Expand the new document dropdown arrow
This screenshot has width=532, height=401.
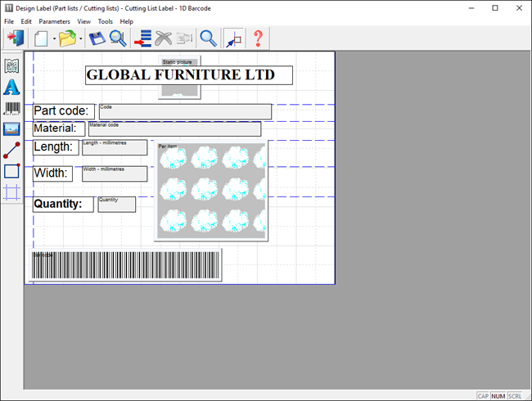click(x=54, y=38)
